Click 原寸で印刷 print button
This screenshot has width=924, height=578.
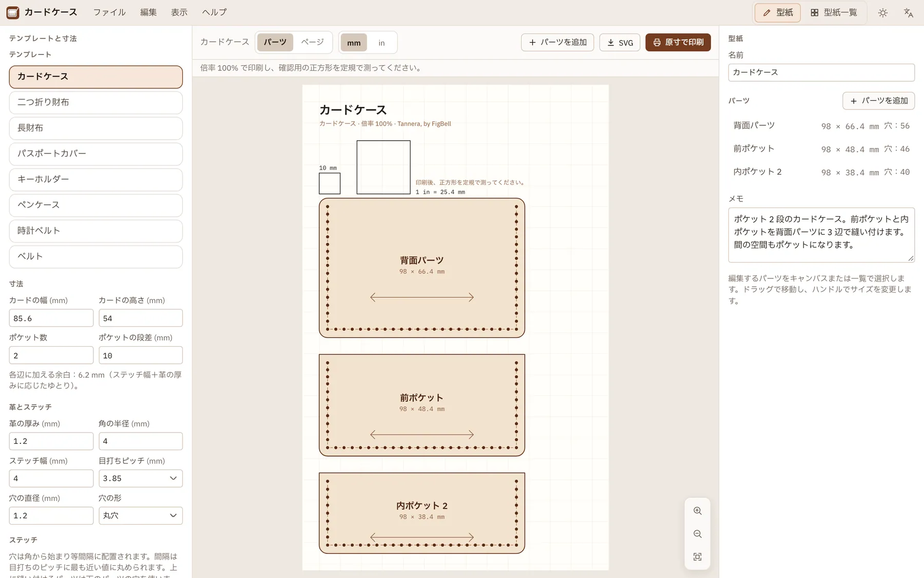(678, 42)
